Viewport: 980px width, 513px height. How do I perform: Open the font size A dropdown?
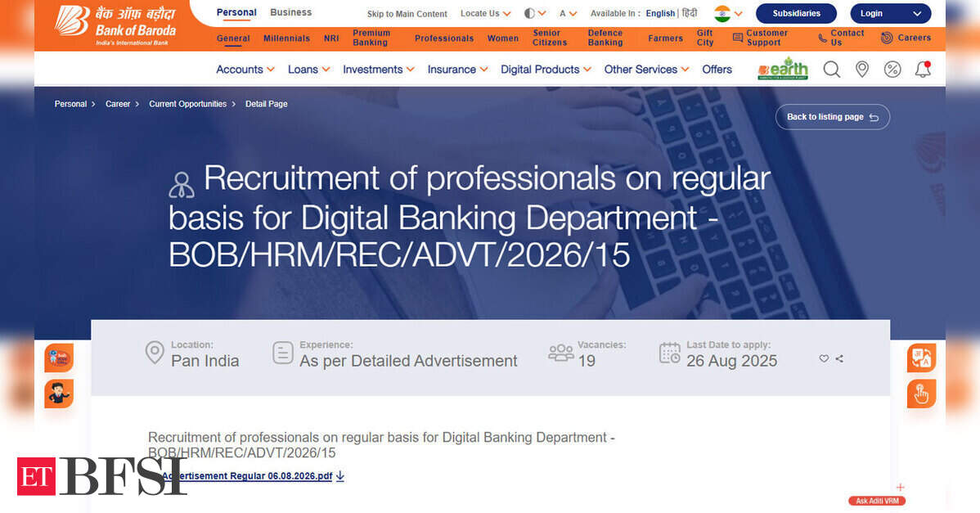point(569,13)
